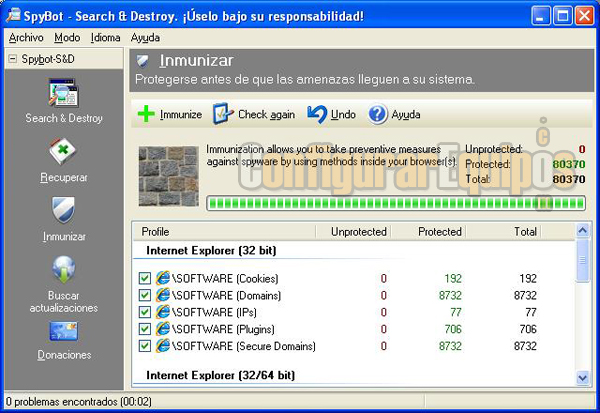The width and height of the screenshot is (600, 413).
Task: Click the SpyBot title bar application icon
Action: pyautogui.click(x=13, y=15)
